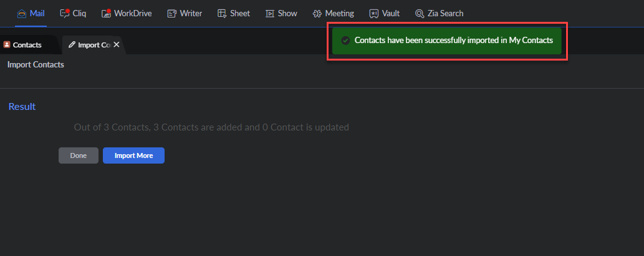Open the Cliq chat icon

coord(65,13)
